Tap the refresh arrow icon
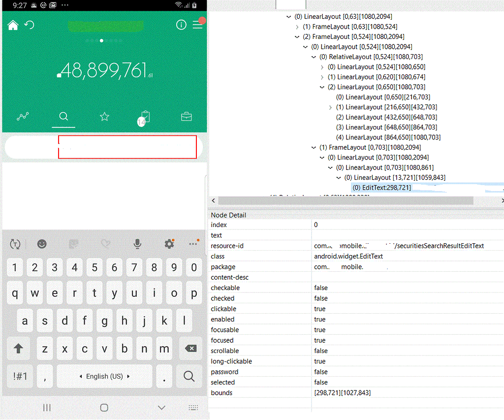 pos(29,25)
